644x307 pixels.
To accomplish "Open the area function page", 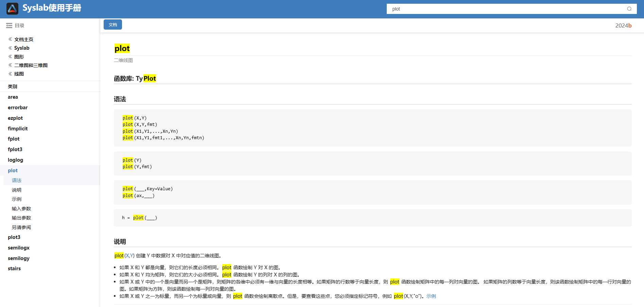I will 13,97.
